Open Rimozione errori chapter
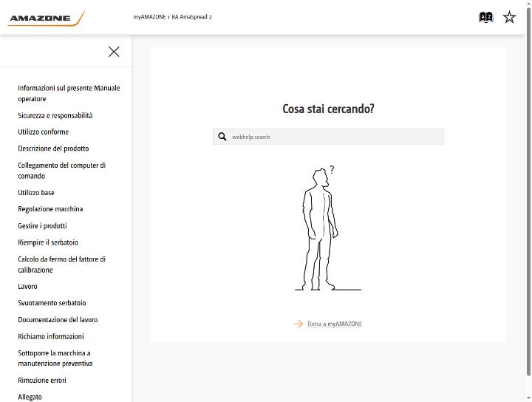This screenshot has width=532, height=402. pos(42,381)
